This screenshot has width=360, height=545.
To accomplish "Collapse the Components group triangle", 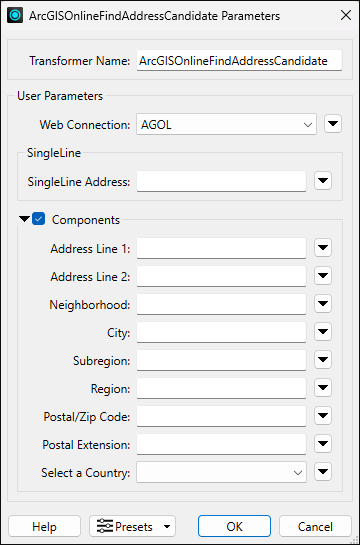I will pos(24,219).
